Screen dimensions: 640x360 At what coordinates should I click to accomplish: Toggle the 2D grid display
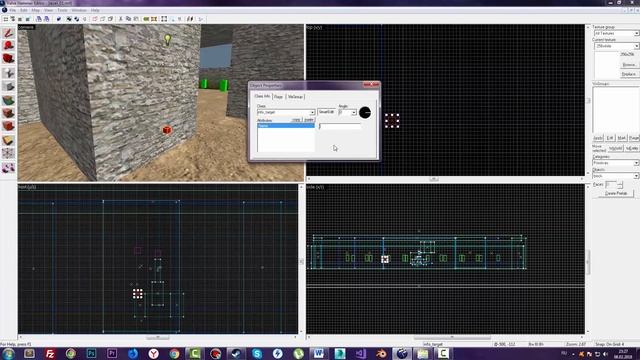(6, 19)
